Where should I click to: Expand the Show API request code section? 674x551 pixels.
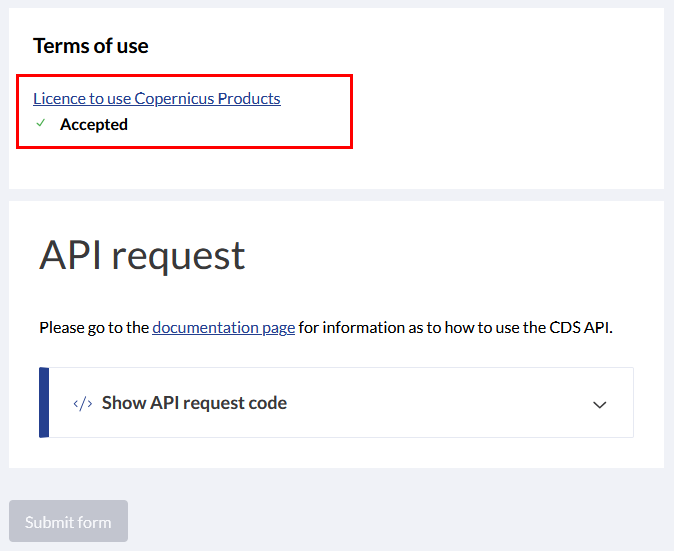tap(336, 403)
